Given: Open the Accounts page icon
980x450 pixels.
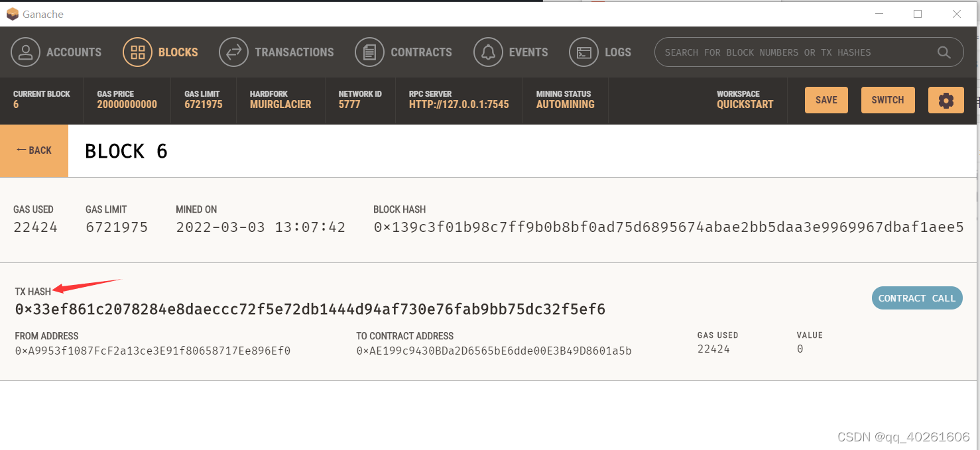Looking at the screenshot, I should (x=25, y=52).
